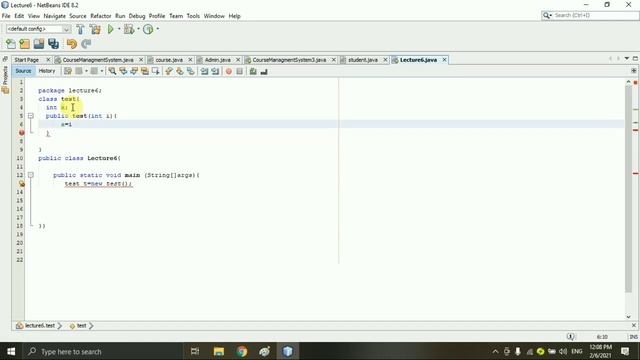
Task: Toggle Rectangular Selection icon
Action: point(155,71)
